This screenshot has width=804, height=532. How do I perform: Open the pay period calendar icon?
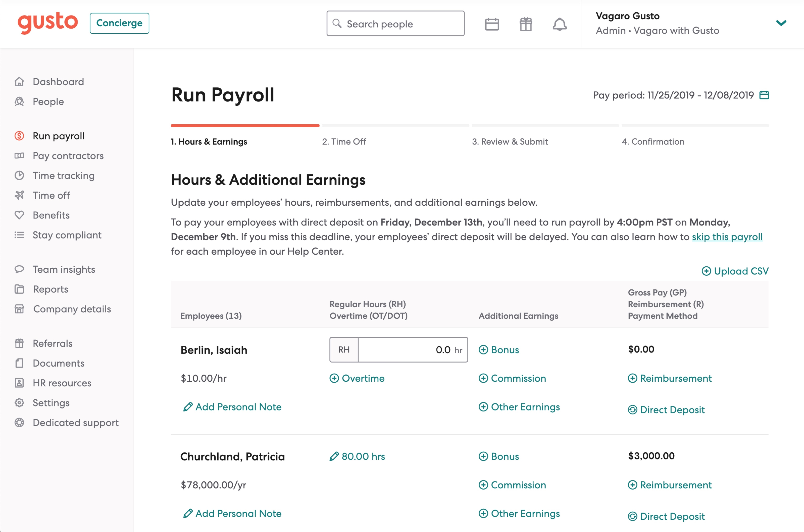tap(764, 95)
